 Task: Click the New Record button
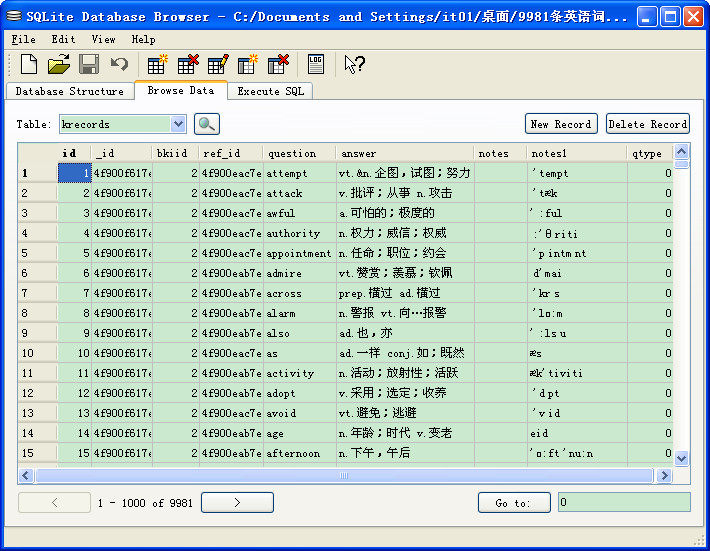pyautogui.click(x=561, y=124)
